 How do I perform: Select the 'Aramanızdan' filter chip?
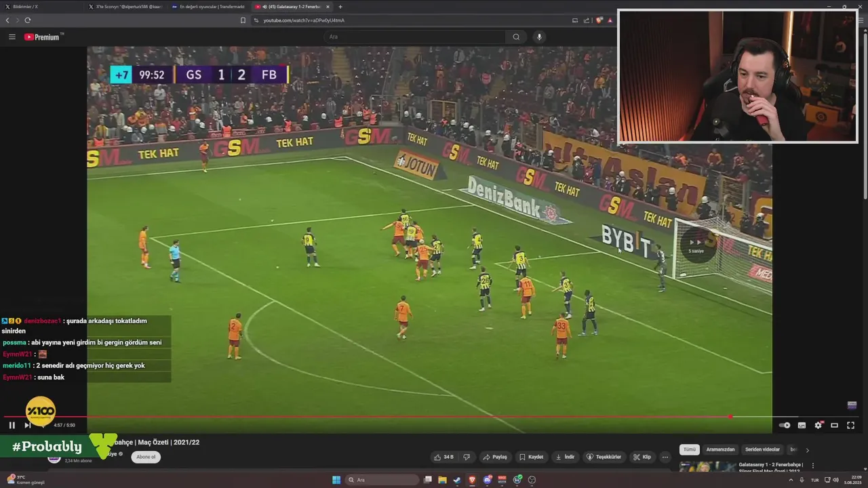(x=720, y=449)
